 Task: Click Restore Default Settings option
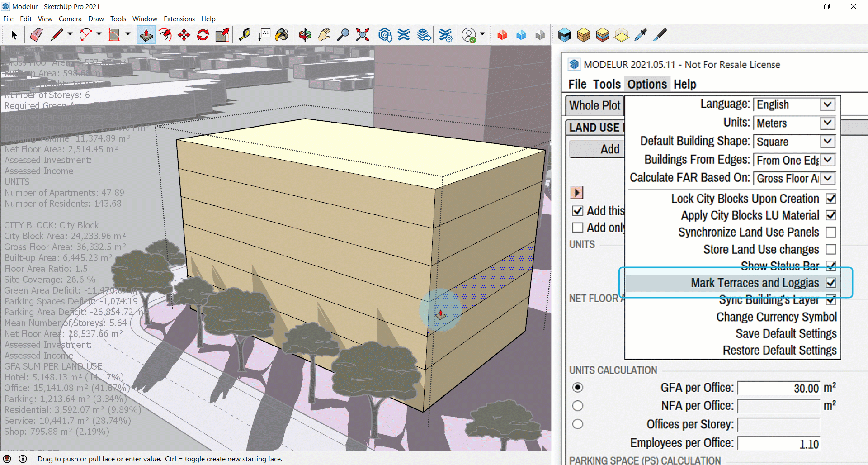point(779,351)
